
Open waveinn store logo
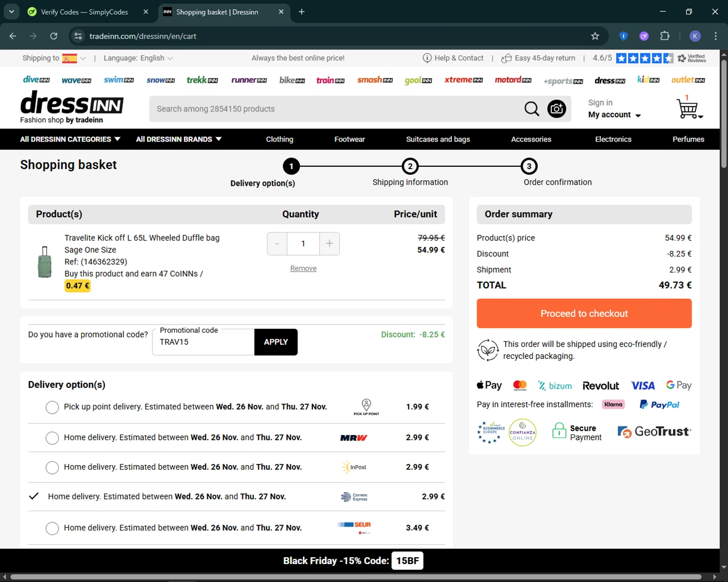(x=76, y=81)
